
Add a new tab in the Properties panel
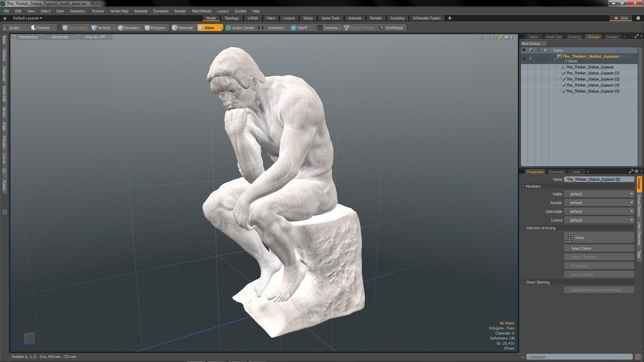tap(588, 172)
